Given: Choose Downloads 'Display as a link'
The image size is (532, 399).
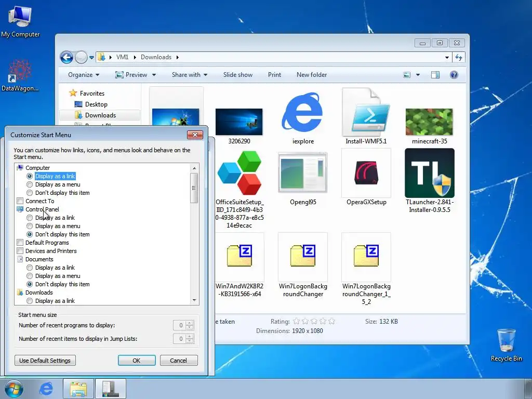Looking at the screenshot, I should (30, 301).
